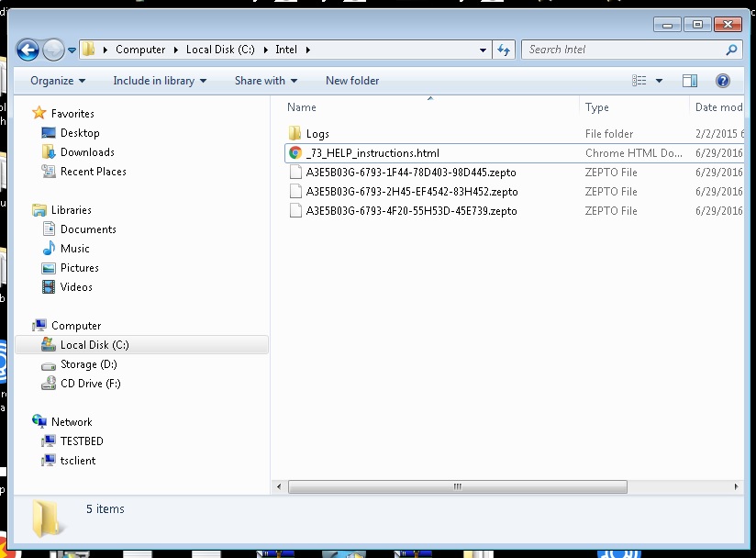Click the New folder button
Viewport: 756px width, 558px height.
(352, 81)
